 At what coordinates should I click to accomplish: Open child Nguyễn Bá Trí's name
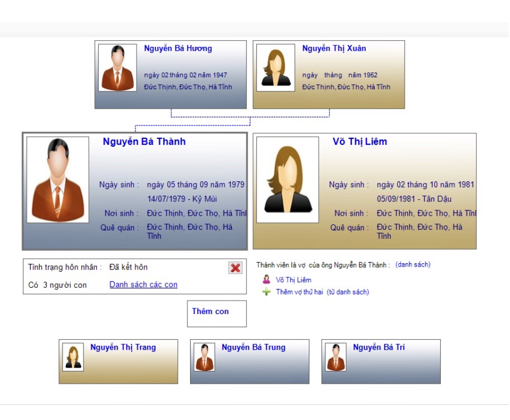click(x=379, y=347)
